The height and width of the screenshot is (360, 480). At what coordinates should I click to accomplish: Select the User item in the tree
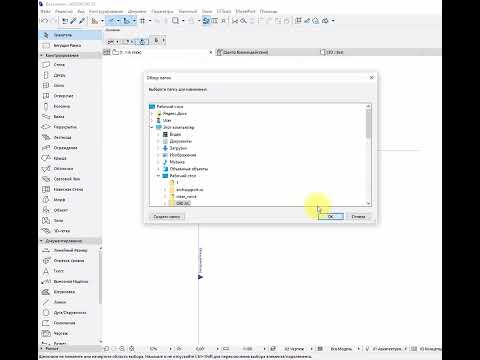tap(167, 120)
